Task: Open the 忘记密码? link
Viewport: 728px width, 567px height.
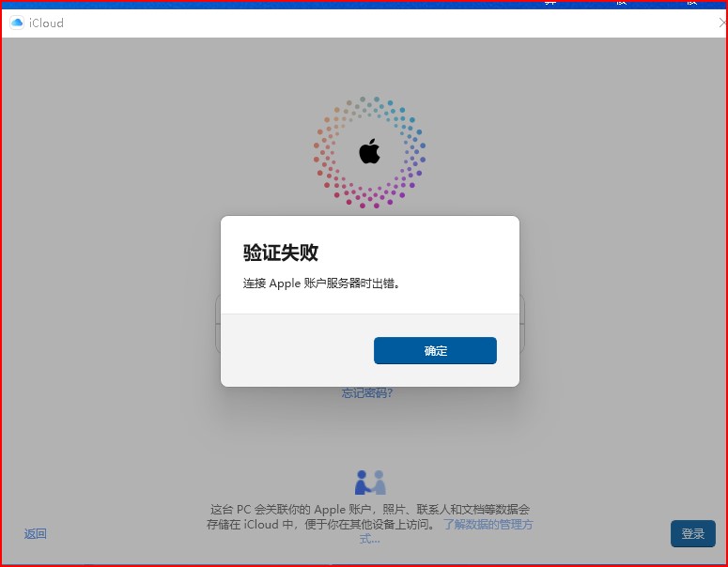Action: click(x=367, y=393)
